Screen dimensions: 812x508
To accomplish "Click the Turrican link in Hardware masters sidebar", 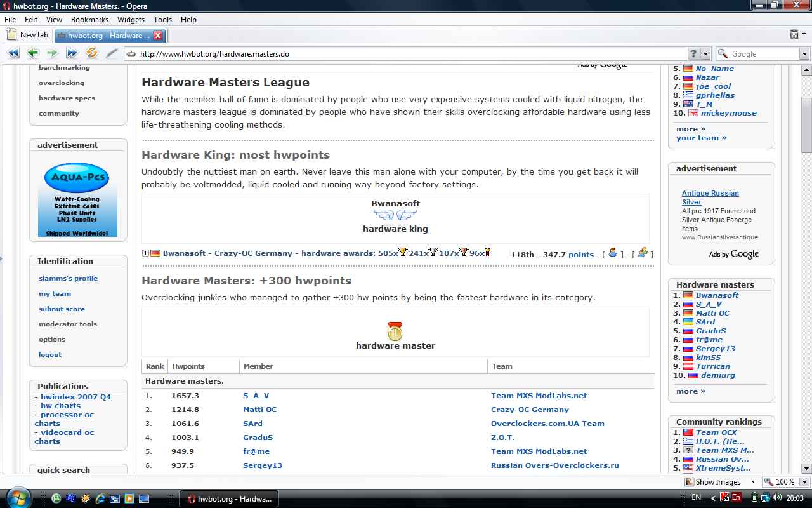I will [x=713, y=366].
